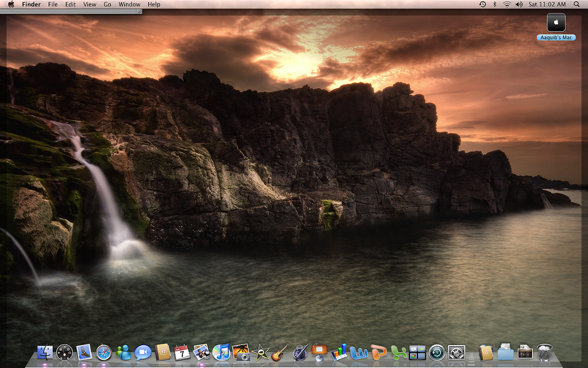
Task: Open the volume control in menu bar
Action: 519,4
